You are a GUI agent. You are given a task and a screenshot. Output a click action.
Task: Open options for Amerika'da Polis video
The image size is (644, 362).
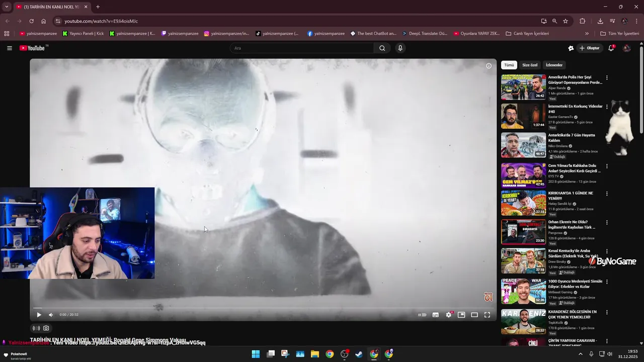(x=607, y=78)
